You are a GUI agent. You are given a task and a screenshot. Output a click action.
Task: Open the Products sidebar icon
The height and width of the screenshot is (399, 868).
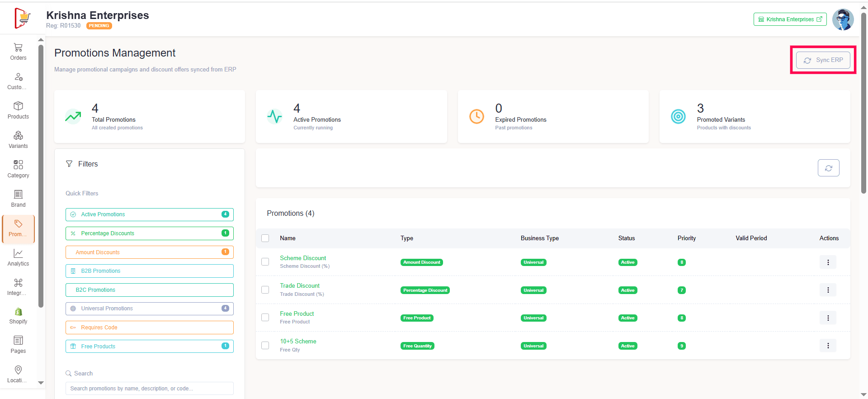(18, 110)
